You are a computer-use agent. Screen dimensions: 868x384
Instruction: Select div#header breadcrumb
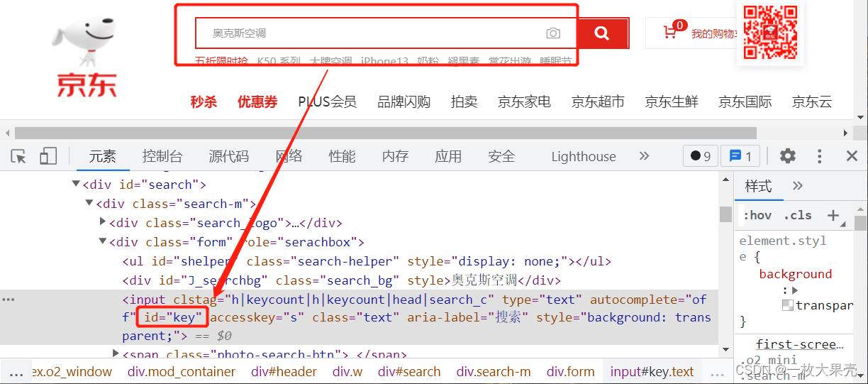pos(284,371)
